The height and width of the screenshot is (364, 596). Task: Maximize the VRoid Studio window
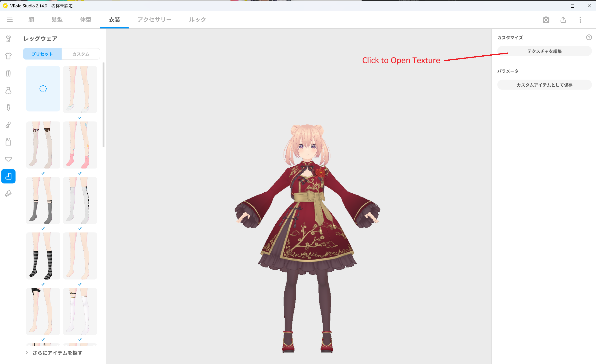pos(572,6)
